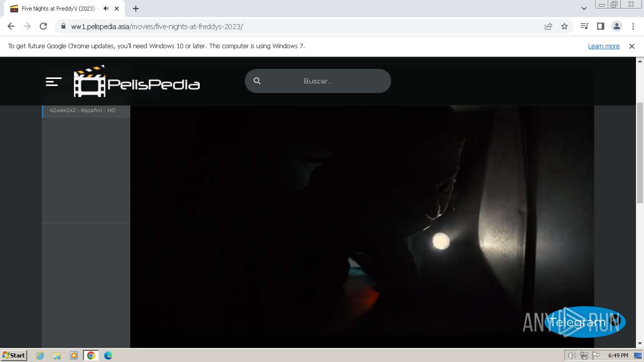Select the 42464242 - Español - HD source
The image size is (644, 362).
(86, 110)
